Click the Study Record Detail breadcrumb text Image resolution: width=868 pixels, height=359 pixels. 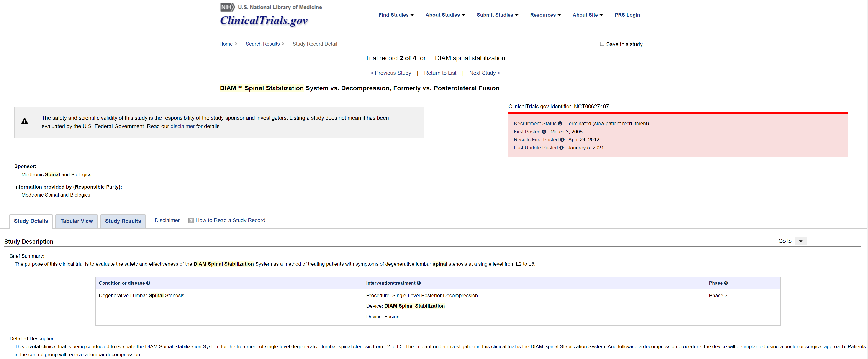coord(315,44)
